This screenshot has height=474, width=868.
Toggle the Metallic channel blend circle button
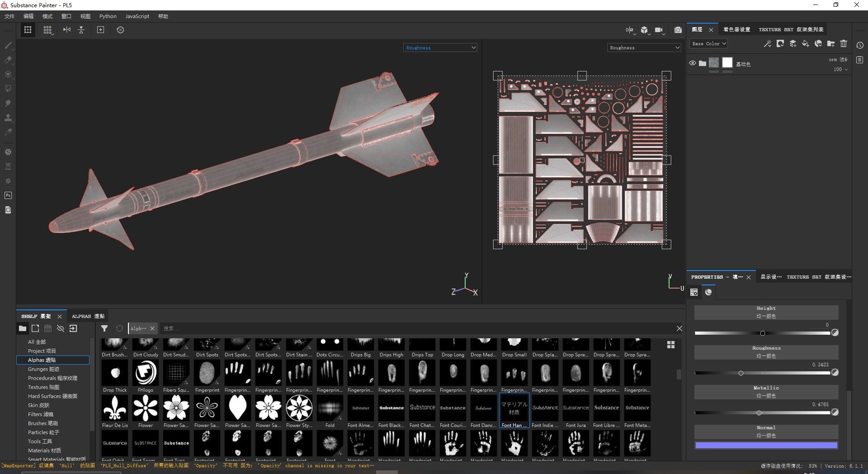[x=835, y=412]
